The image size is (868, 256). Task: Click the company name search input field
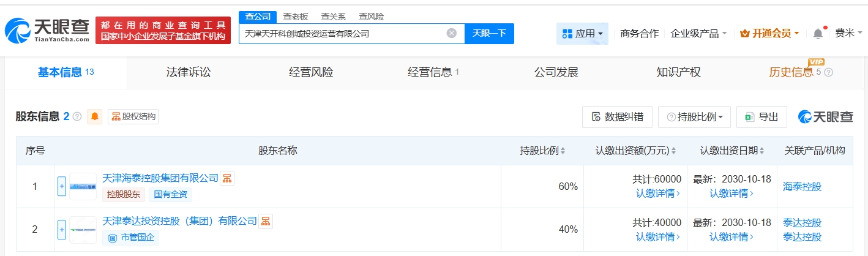(343, 34)
